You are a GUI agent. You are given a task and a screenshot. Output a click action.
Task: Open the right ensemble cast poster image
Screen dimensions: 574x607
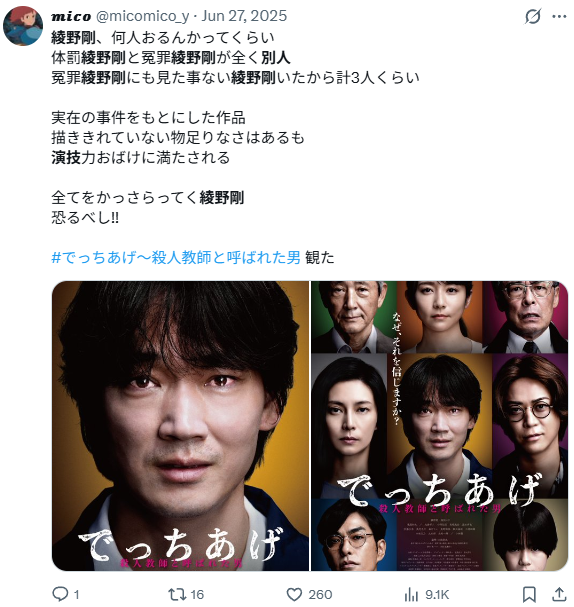coord(439,425)
